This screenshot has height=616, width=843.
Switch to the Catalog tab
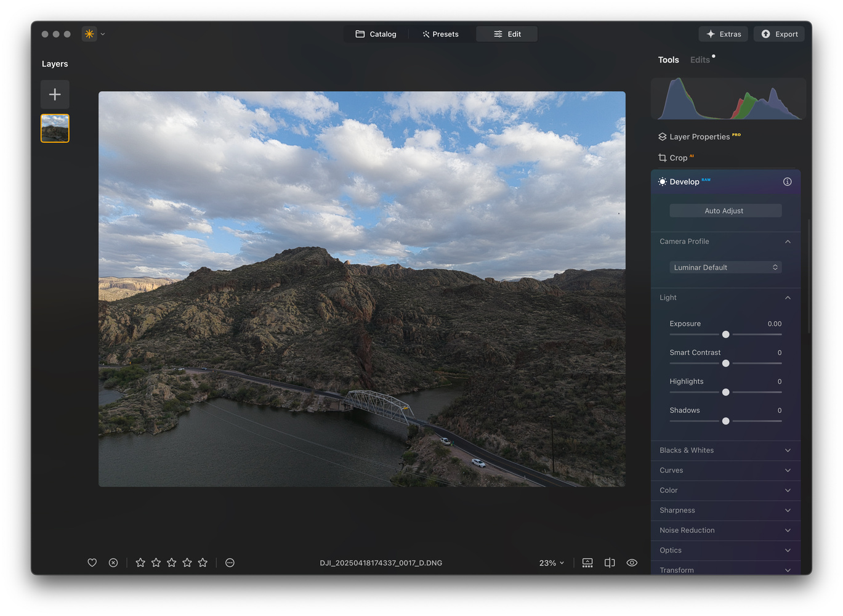tap(376, 34)
